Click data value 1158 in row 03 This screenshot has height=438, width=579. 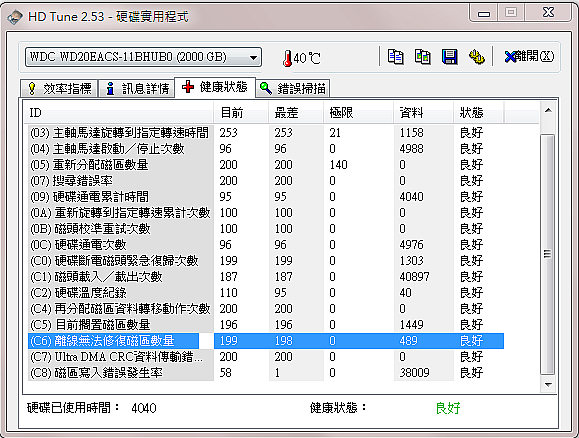pos(411,133)
